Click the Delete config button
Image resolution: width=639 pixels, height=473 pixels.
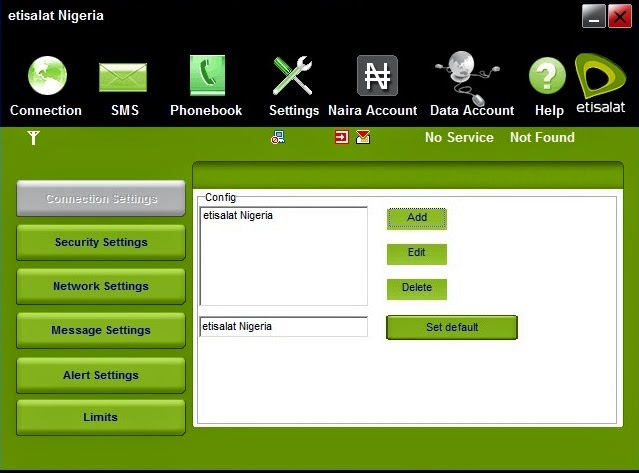click(x=417, y=289)
